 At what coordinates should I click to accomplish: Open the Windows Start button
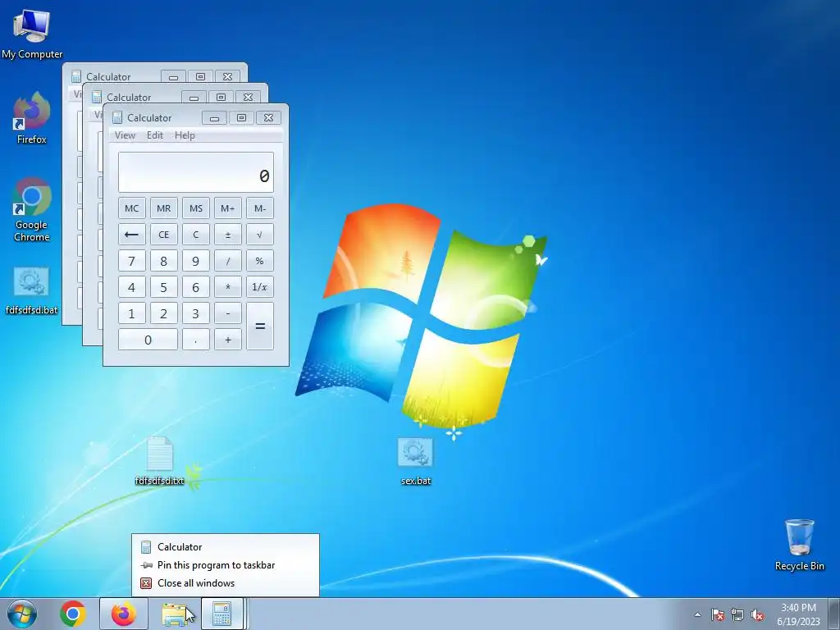22,614
